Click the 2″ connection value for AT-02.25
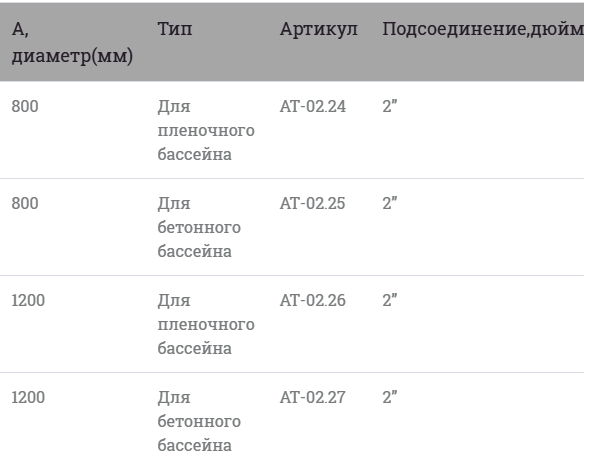 click(x=390, y=203)
